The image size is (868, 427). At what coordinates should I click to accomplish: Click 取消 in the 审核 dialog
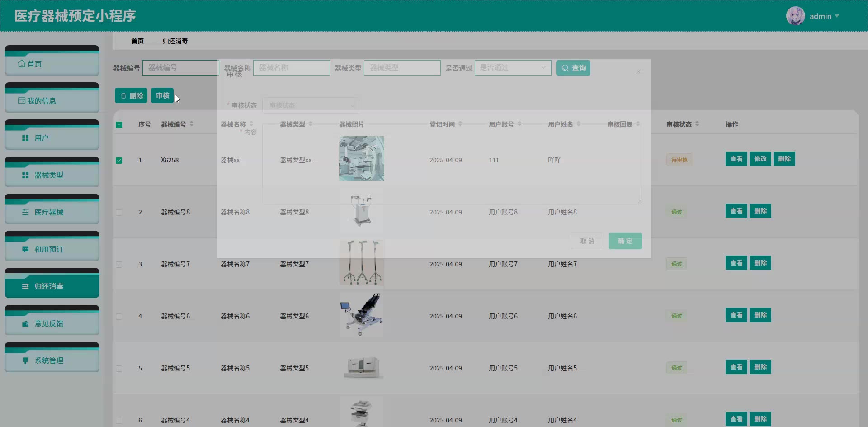[x=587, y=241]
